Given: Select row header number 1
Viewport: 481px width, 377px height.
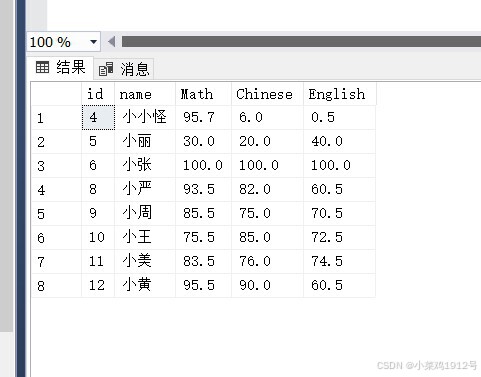Looking at the screenshot, I should (x=56, y=118).
